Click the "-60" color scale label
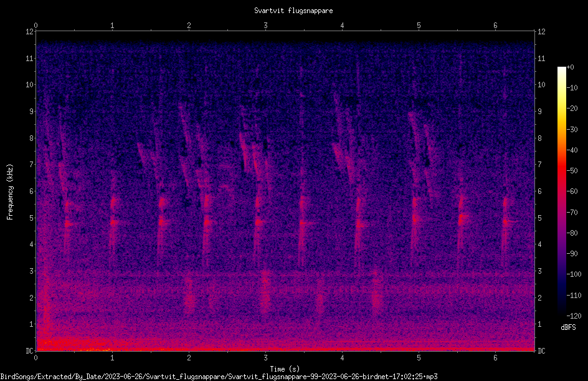Screen dimensions: 588x381 coord(572,191)
